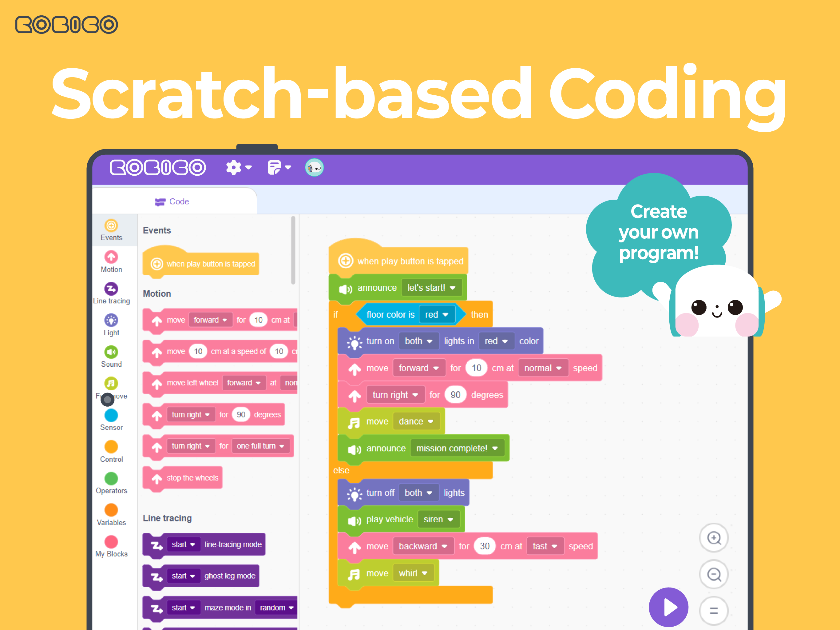Image resolution: width=840 pixels, height=630 pixels.
Task: Select the Motion category icon
Action: tap(111, 257)
